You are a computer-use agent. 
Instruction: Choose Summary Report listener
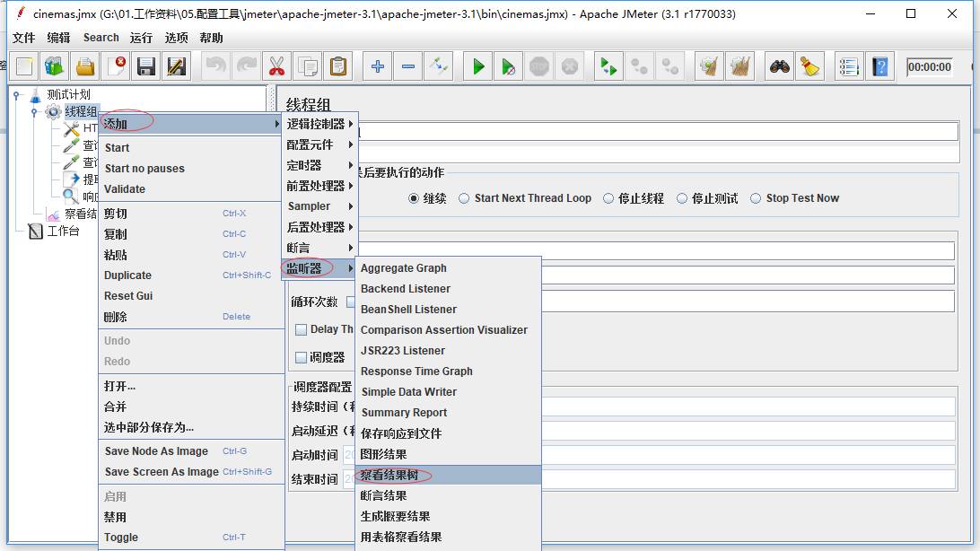pyautogui.click(x=448, y=412)
